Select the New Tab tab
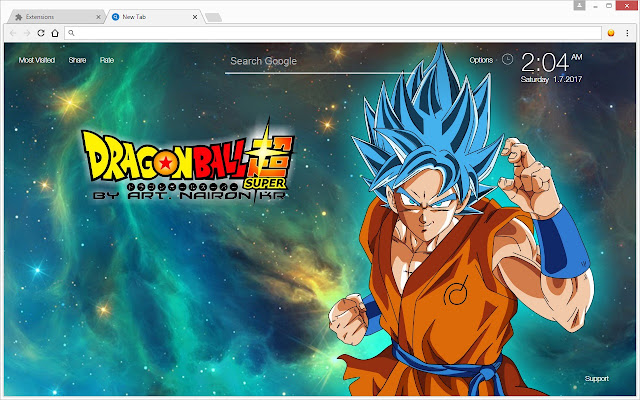The image size is (640, 400). [154, 17]
